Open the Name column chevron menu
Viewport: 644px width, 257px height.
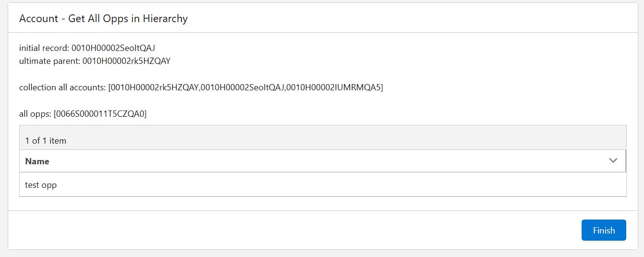pyautogui.click(x=613, y=161)
